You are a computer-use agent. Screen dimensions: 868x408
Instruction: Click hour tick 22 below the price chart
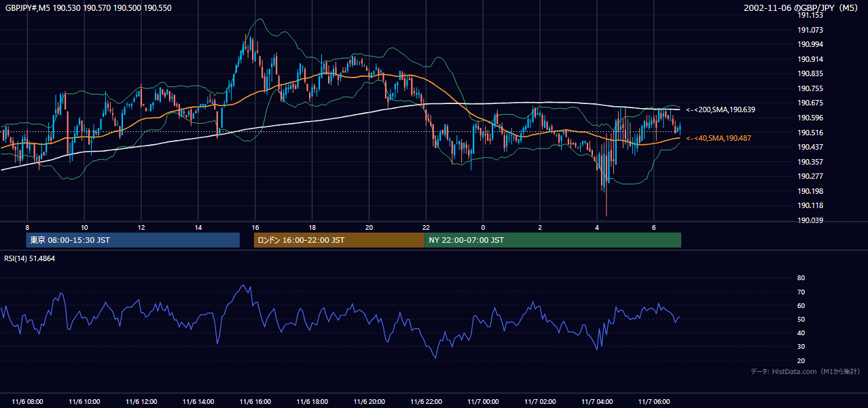coord(427,227)
